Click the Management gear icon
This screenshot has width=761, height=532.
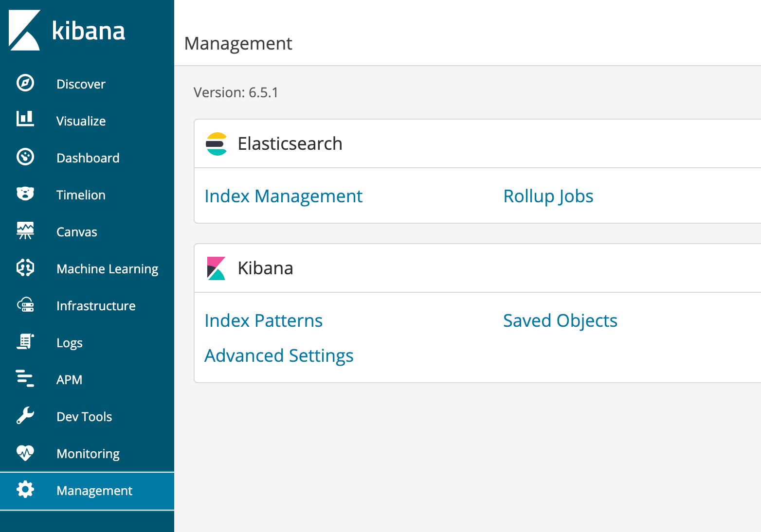(x=25, y=489)
